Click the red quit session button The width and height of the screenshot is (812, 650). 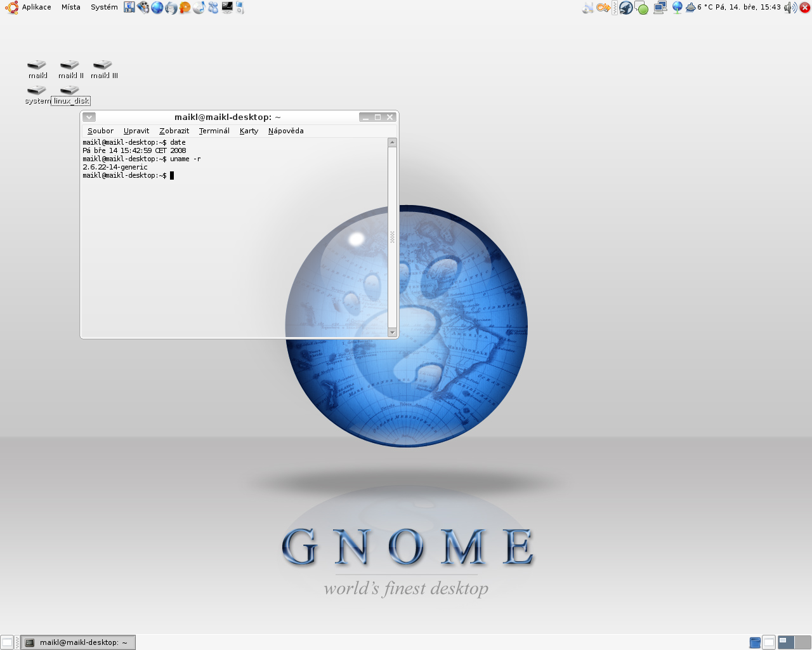coord(805,8)
